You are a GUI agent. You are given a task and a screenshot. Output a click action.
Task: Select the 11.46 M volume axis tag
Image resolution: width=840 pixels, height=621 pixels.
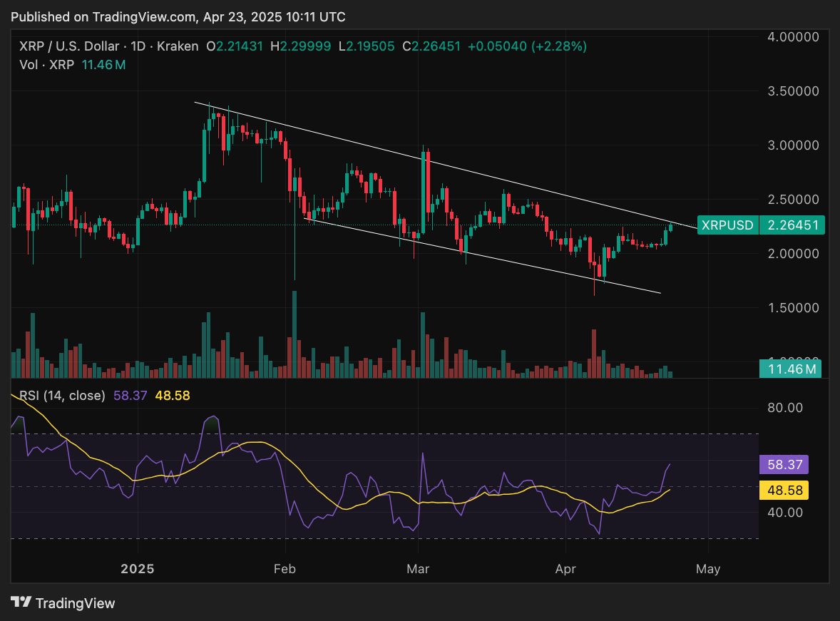click(791, 369)
